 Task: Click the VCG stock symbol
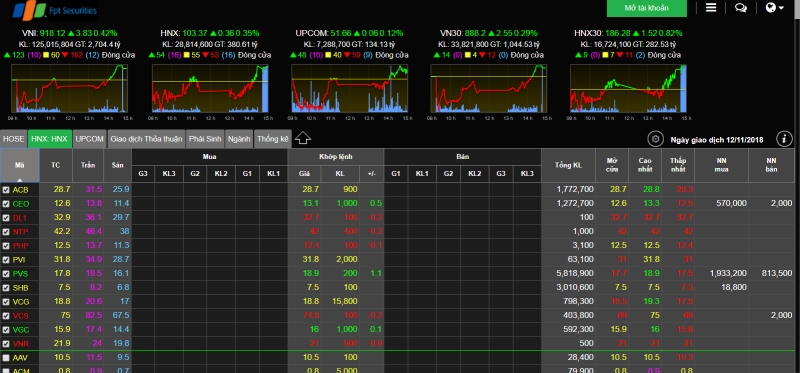click(21, 302)
